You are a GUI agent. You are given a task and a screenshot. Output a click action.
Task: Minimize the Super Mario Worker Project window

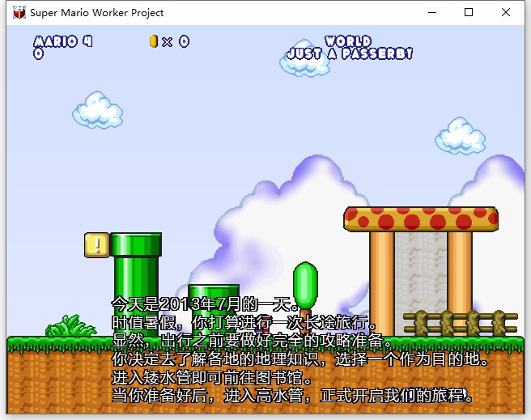432,12
